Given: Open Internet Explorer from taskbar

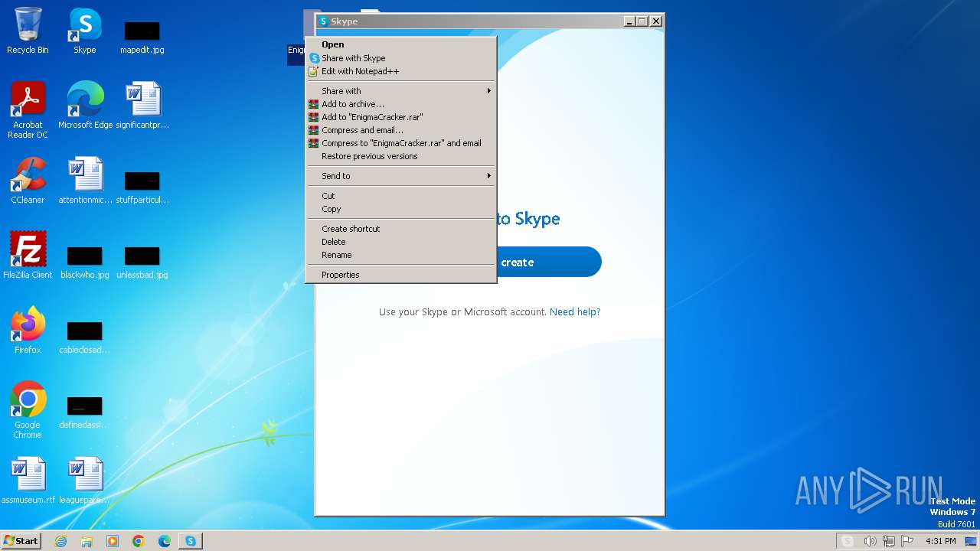Looking at the screenshot, I should [x=60, y=541].
